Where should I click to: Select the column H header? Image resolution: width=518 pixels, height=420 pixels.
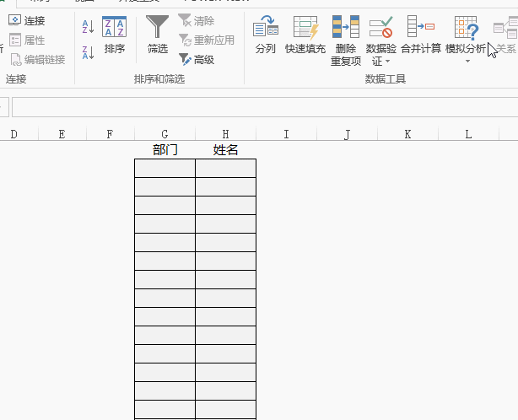(225, 134)
